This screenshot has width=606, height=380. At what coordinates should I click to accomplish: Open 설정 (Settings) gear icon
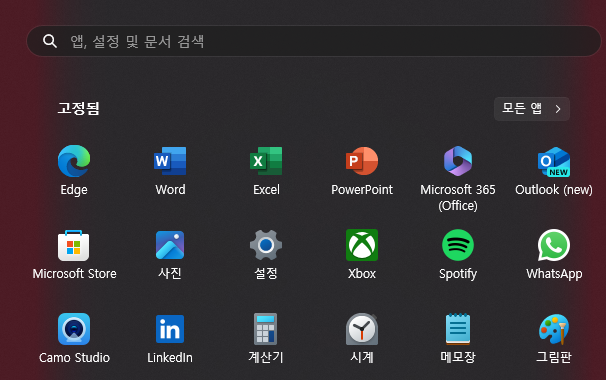coord(266,245)
